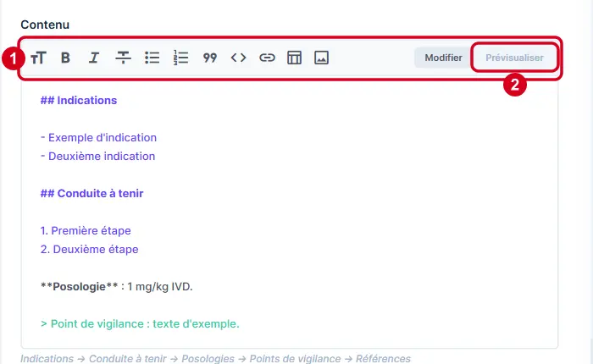593x364 pixels.
Task: Insert a hyperlink
Action: click(267, 58)
